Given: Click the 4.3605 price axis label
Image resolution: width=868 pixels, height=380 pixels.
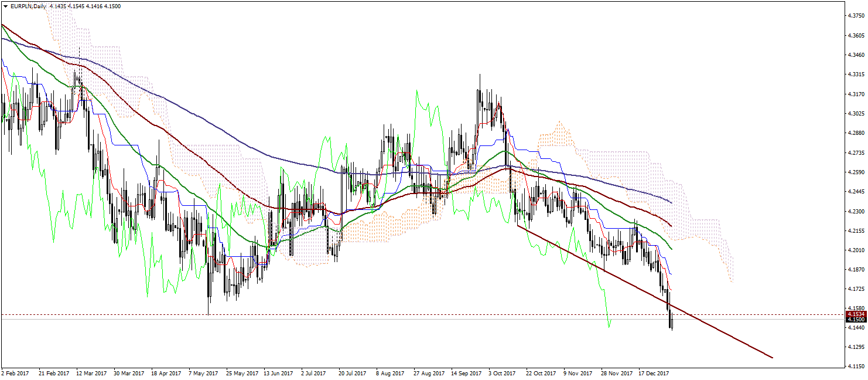Looking at the screenshot, I should pos(856,36).
